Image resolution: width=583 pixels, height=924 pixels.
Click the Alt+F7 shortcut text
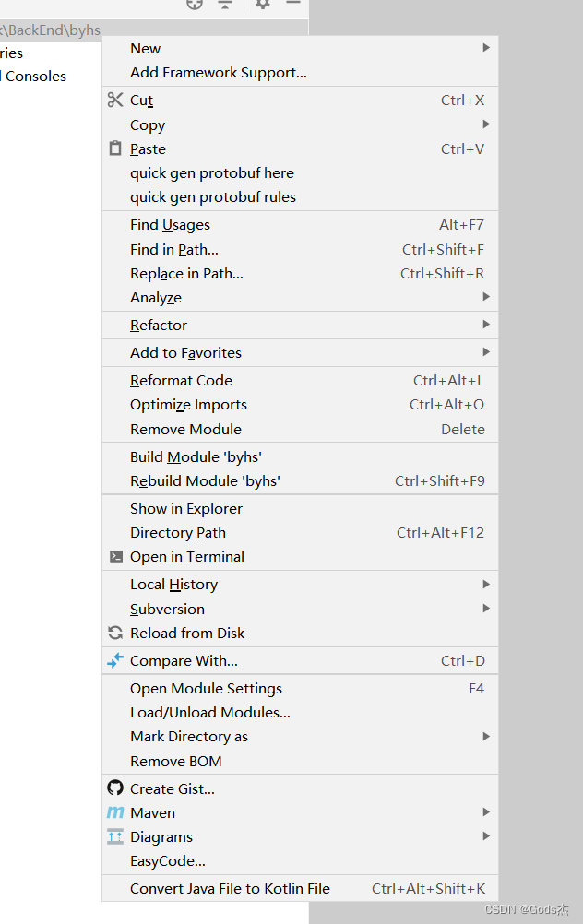click(x=461, y=224)
